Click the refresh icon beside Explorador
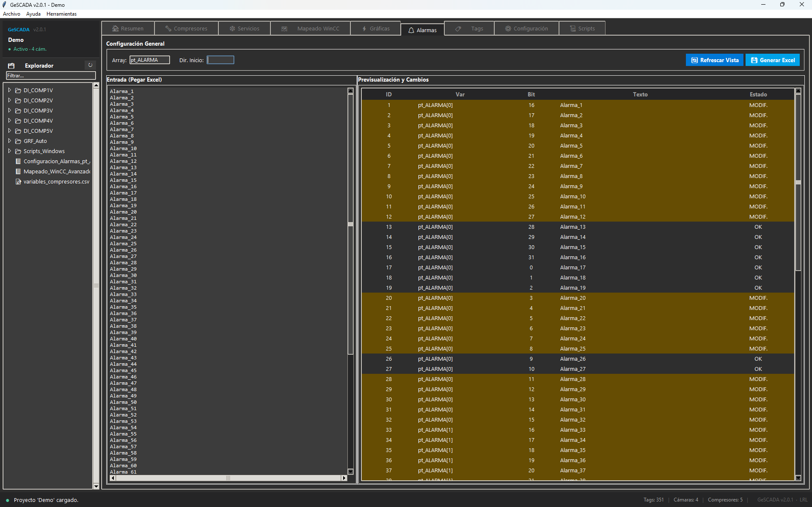 pyautogui.click(x=90, y=65)
